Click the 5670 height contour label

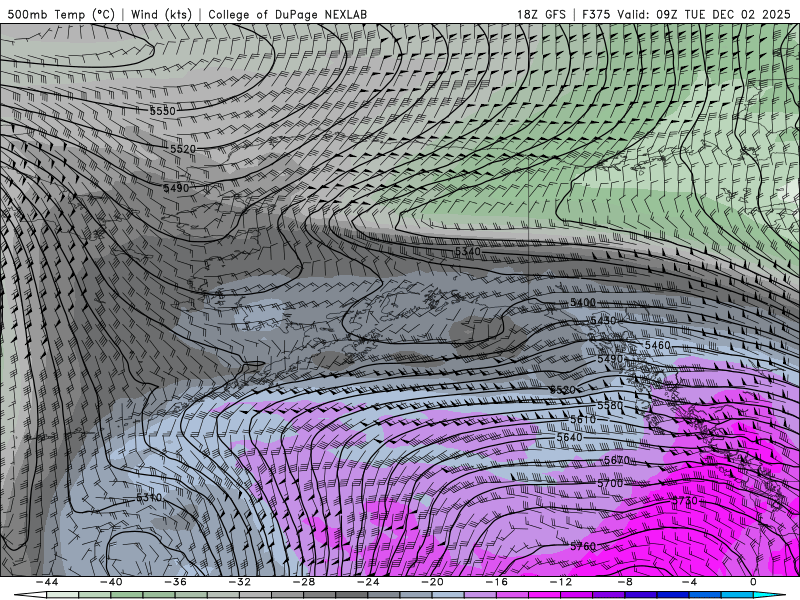pos(617,460)
